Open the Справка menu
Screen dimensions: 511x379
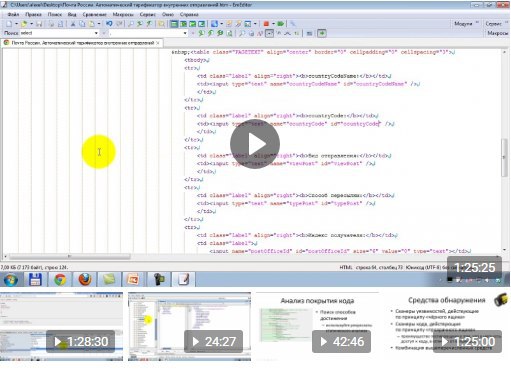[189, 14]
